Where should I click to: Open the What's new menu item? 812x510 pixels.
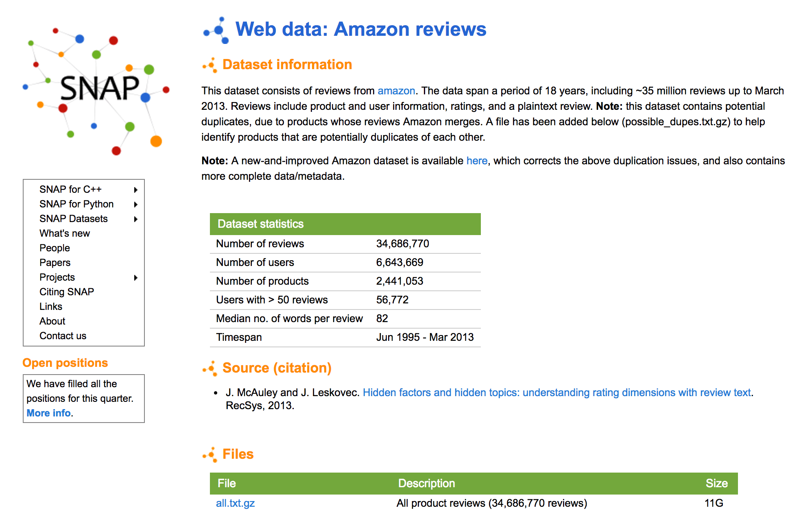pos(65,233)
